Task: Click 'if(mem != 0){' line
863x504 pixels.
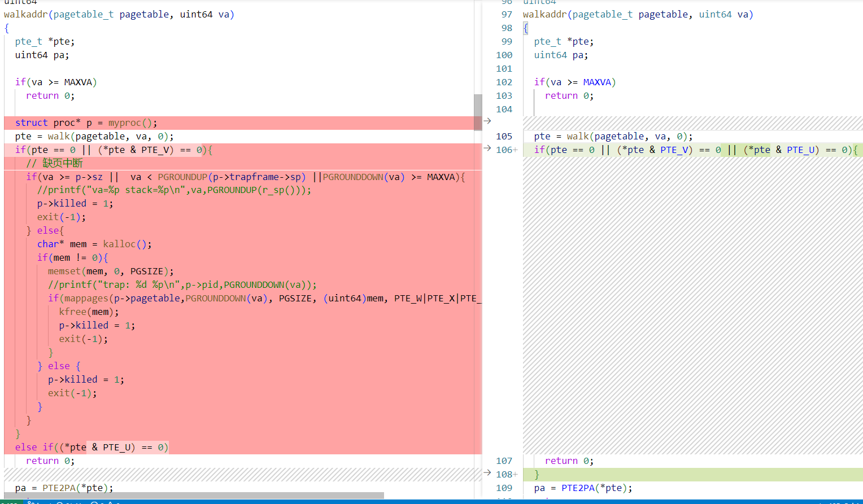Action: (72, 258)
